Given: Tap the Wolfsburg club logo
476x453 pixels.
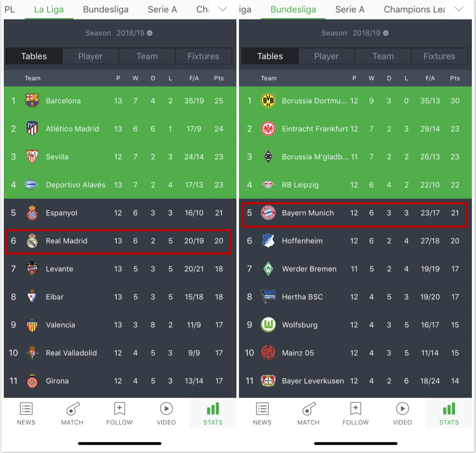Looking at the screenshot, I should [268, 325].
